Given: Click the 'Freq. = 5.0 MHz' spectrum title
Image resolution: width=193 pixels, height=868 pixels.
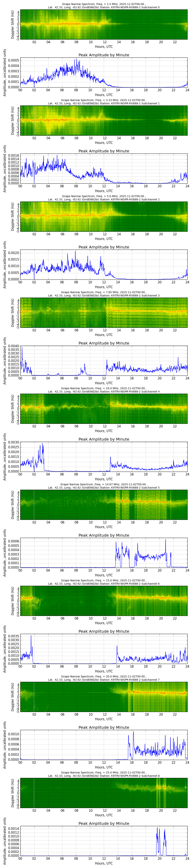Looking at the screenshot, I should (x=104, y=196).
